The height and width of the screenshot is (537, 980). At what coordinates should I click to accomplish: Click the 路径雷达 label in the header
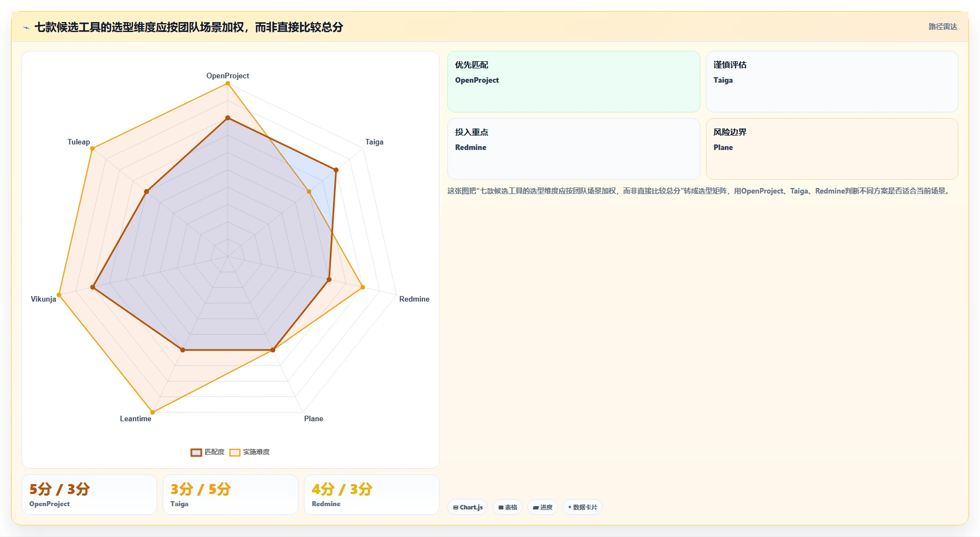(x=942, y=26)
